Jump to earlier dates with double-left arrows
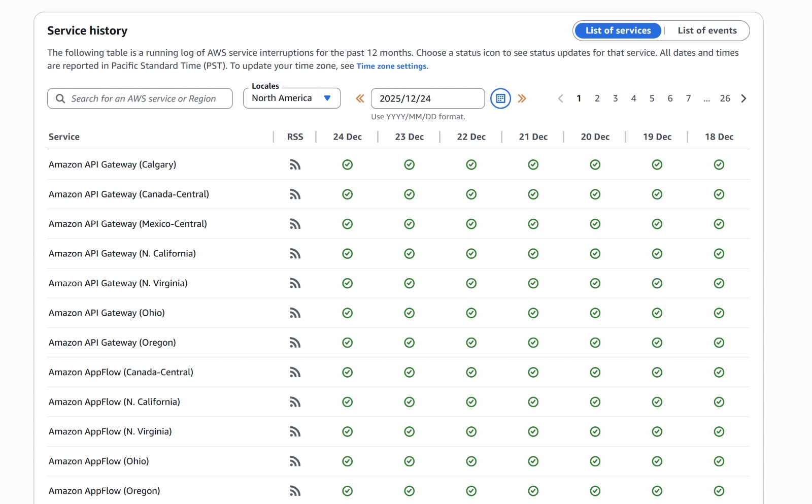 (x=360, y=98)
